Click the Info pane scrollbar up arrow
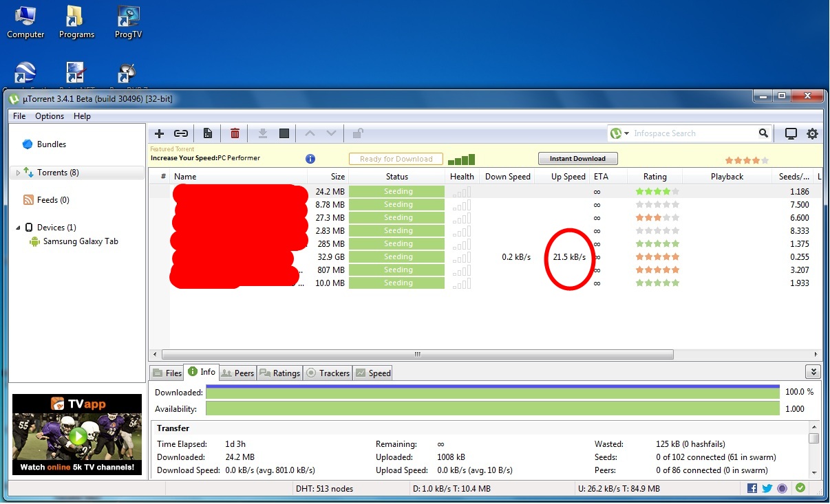Image resolution: width=830 pixels, height=504 pixels. click(814, 428)
